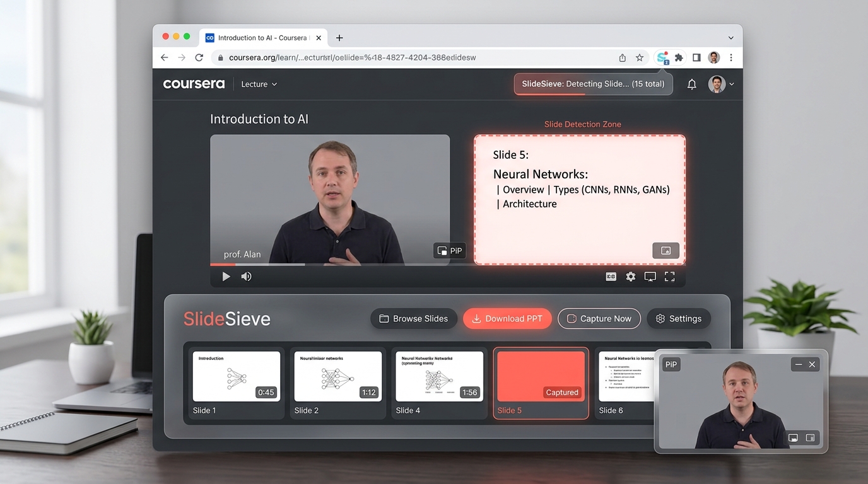Expand the account chevron beside Coursera avatar
Screen dimensions: 868x484
[x=731, y=84]
